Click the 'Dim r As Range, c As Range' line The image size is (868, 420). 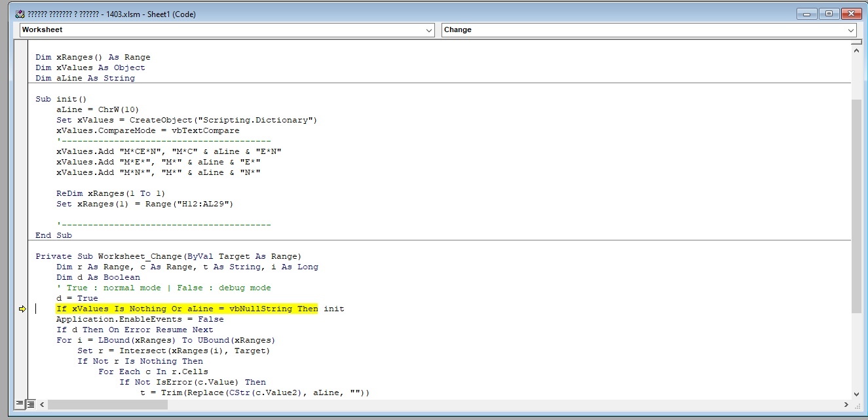point(187,267)
